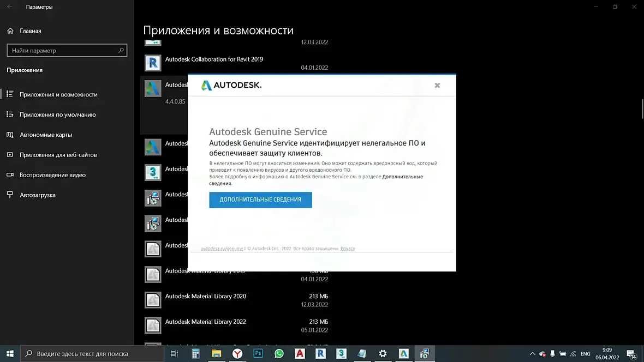Click the Autodesk Material Library 2020 icon
Screen dimensions: 644x362
153,300
